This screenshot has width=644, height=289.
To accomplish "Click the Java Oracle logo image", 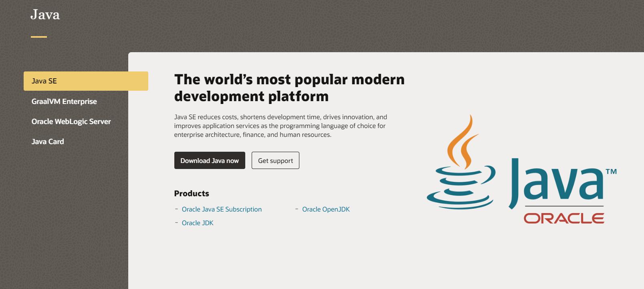I will pyautogui.click(x=522, y=169).
